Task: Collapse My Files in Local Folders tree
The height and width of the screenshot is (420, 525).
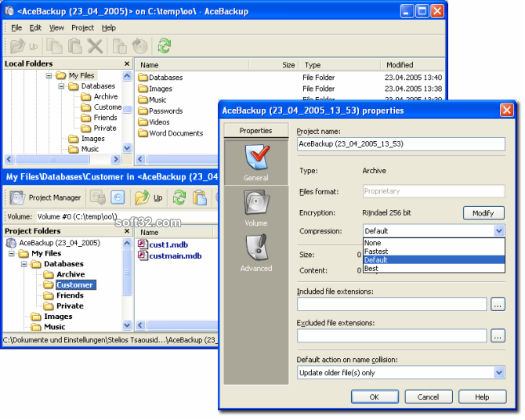Action: pyautogui.click(x=49, y=76)
